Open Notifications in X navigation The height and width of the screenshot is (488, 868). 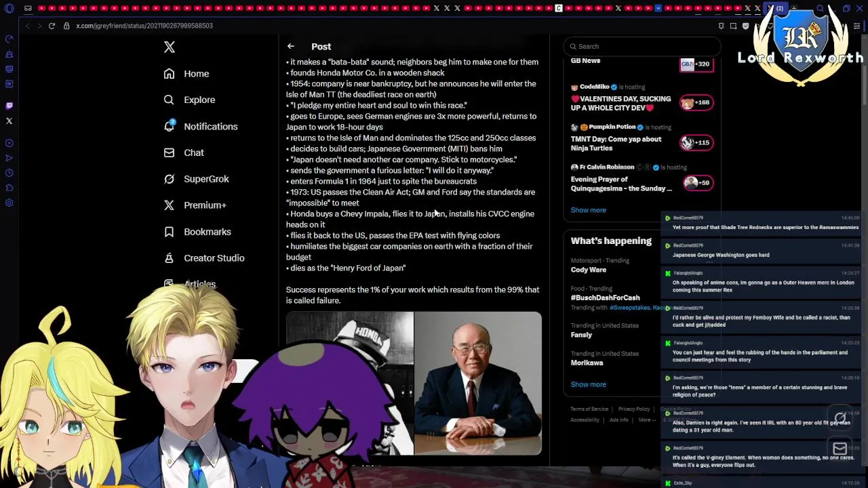point(201,127)
